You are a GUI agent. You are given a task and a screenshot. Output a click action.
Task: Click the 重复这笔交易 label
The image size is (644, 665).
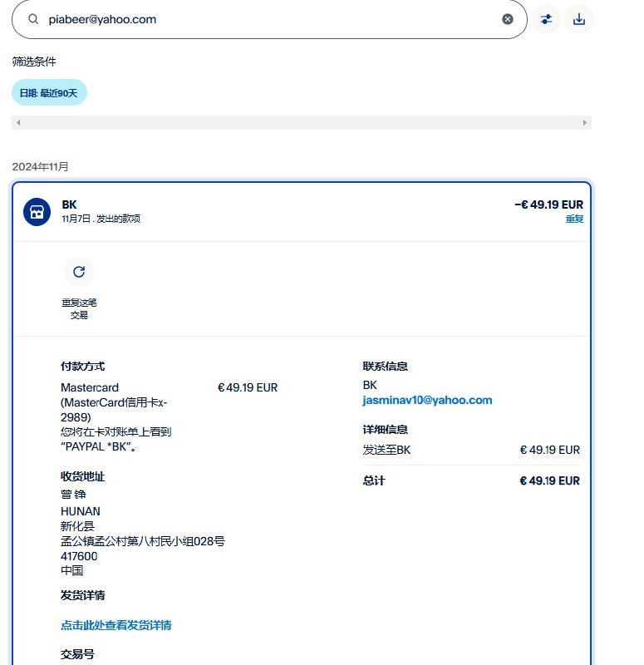[79, 308]
